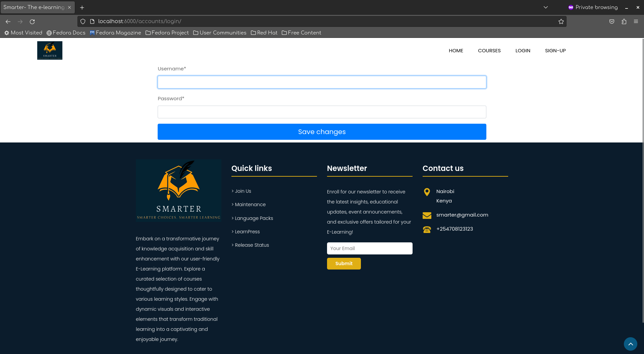Image resolution: width=644 pixels, height=354 pixels.
Task: Open the Fedora Project bookmark folder
Action: click(167, 33)
